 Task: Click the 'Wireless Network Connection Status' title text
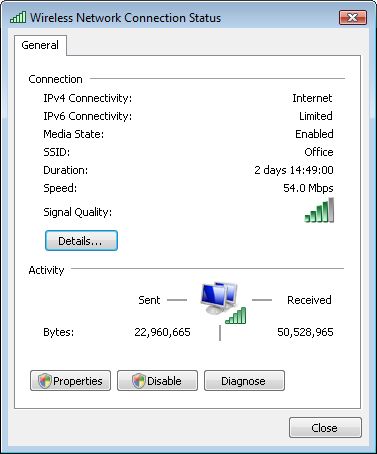pyautogui.click(x=126, y=18)
